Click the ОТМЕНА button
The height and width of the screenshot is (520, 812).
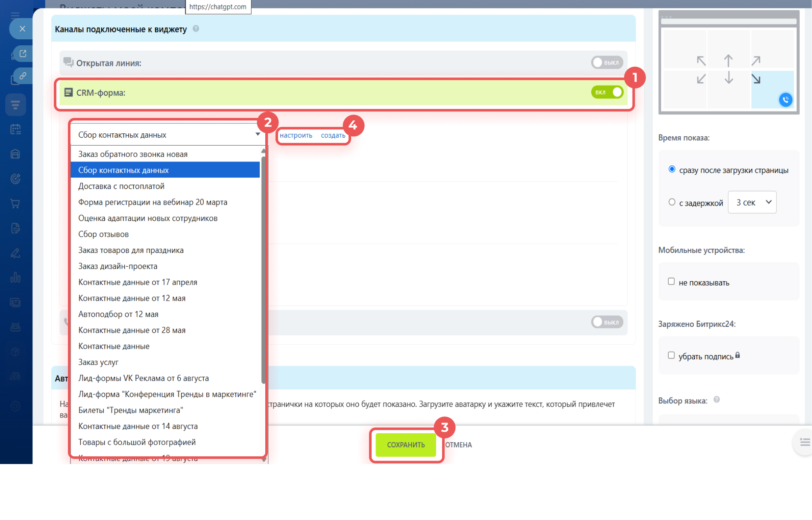point(458,445)
